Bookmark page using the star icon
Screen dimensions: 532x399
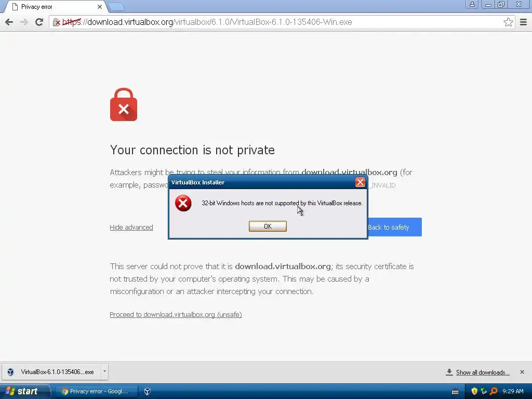coord(508,22)
